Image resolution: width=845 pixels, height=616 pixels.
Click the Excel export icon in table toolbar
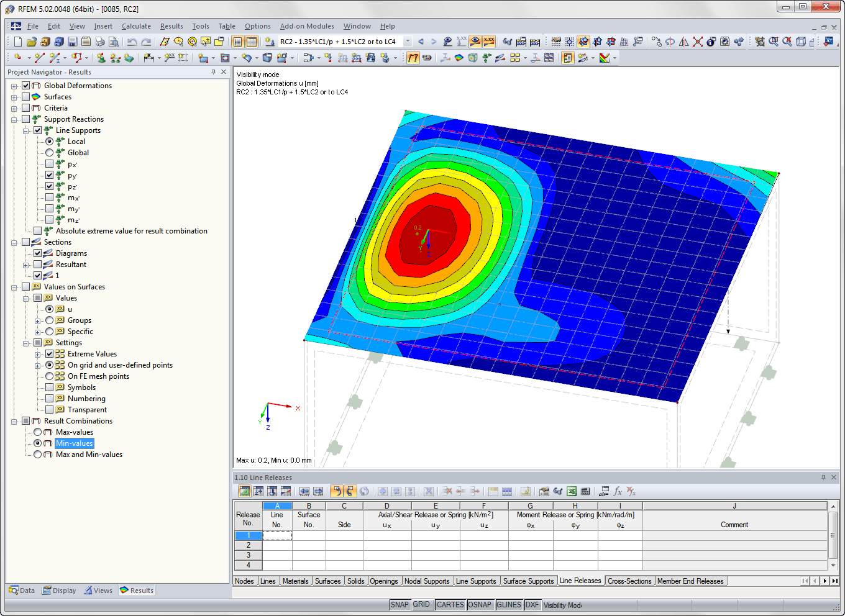[572, 491]
